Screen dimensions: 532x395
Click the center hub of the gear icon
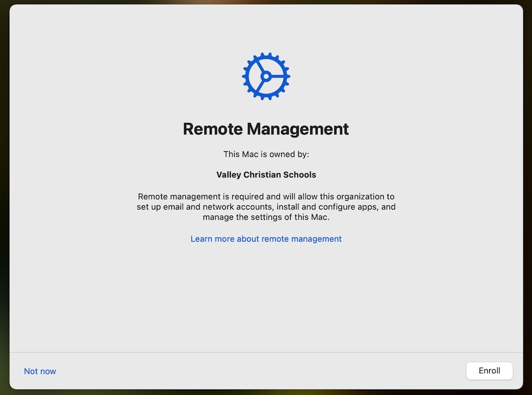point(265,76)
